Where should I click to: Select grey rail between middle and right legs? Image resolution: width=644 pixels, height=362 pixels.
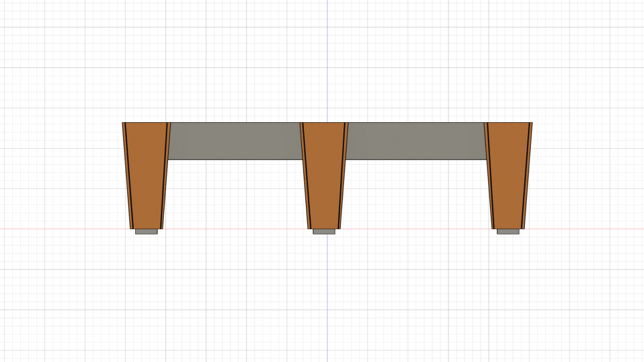point(416,141)
